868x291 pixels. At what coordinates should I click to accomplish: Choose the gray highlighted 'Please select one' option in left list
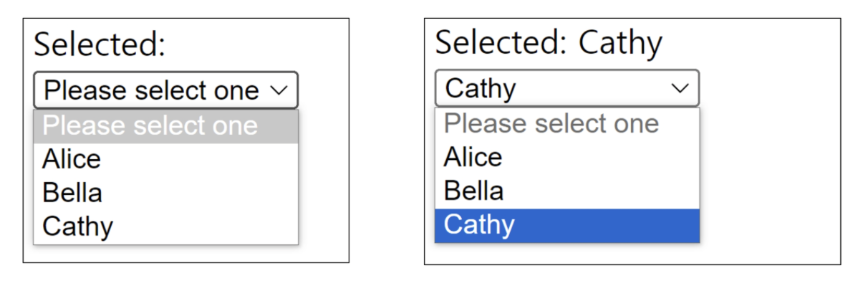pos(150,126)
